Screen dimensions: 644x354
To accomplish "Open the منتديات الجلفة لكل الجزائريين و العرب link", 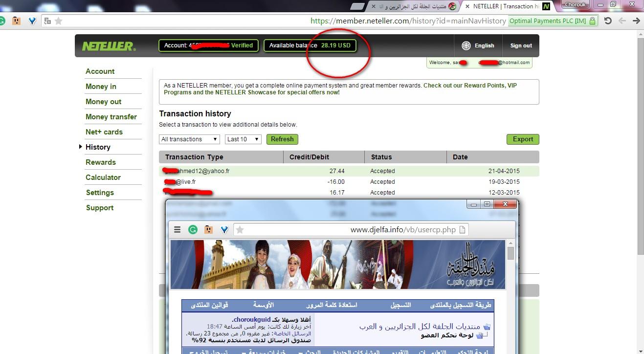I will coord(420,326).
